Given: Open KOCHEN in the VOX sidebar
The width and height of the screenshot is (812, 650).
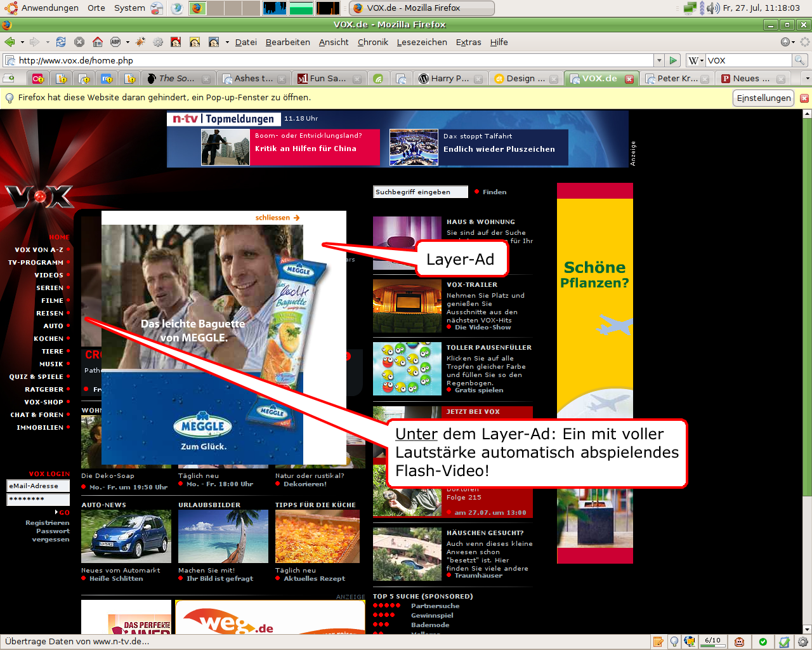Looking at the screenshot, I should point(48,338).
